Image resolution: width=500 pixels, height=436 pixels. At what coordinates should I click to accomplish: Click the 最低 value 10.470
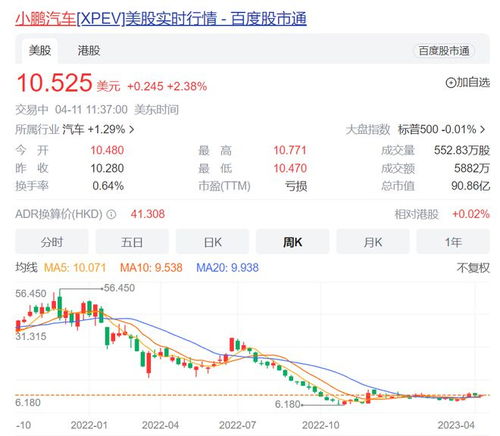(290, 168)
